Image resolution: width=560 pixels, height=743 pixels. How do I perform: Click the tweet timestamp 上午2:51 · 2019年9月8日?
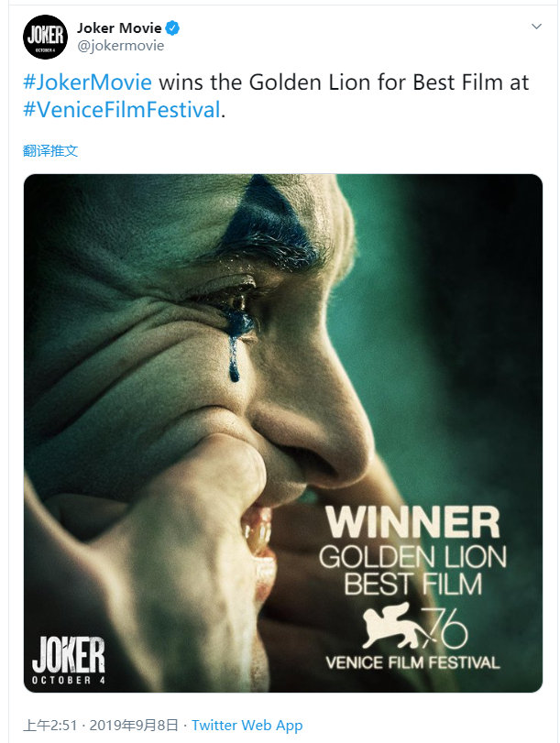100,725
